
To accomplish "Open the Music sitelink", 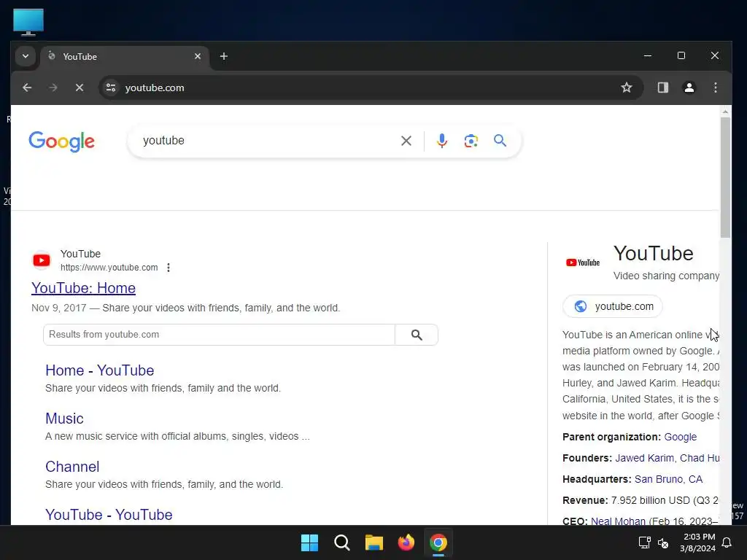I will (64, 419).
